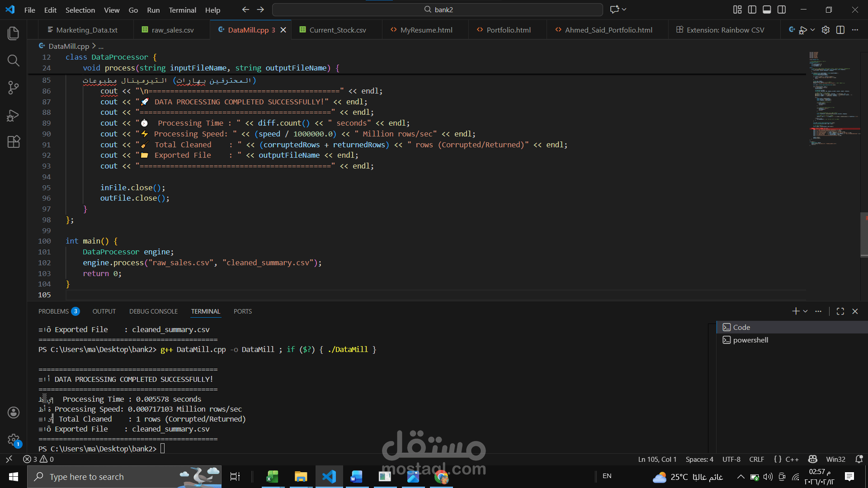
Task: Open Run and Debug view
Action: [14, 116]
